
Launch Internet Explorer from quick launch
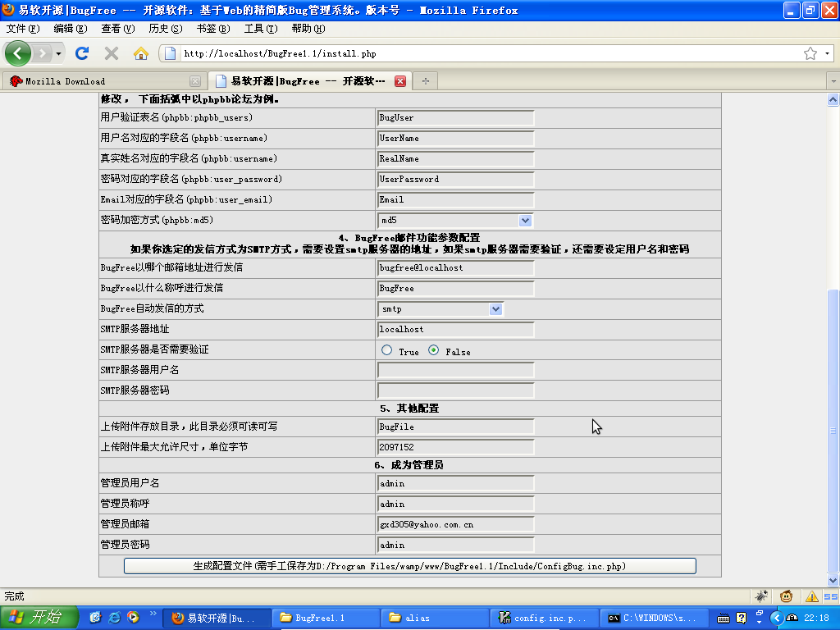click(114, 618)
